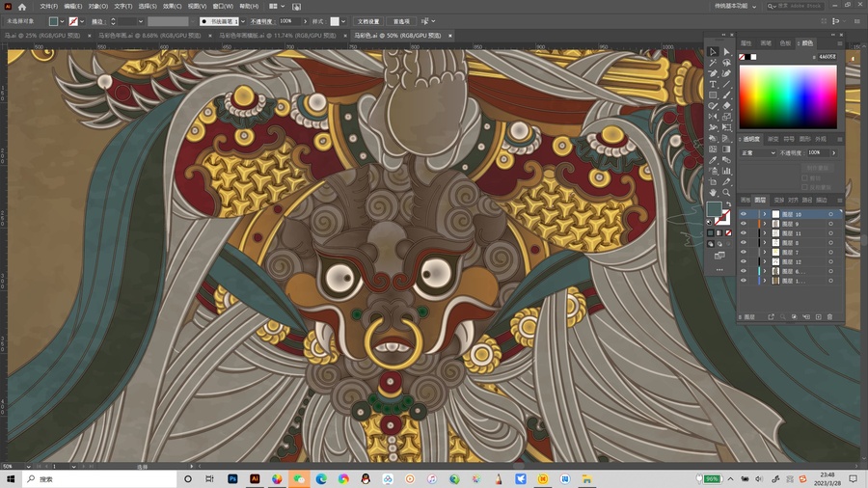
Task: Hide layer 图层 7 via eye icon
Action: (744, 252)
